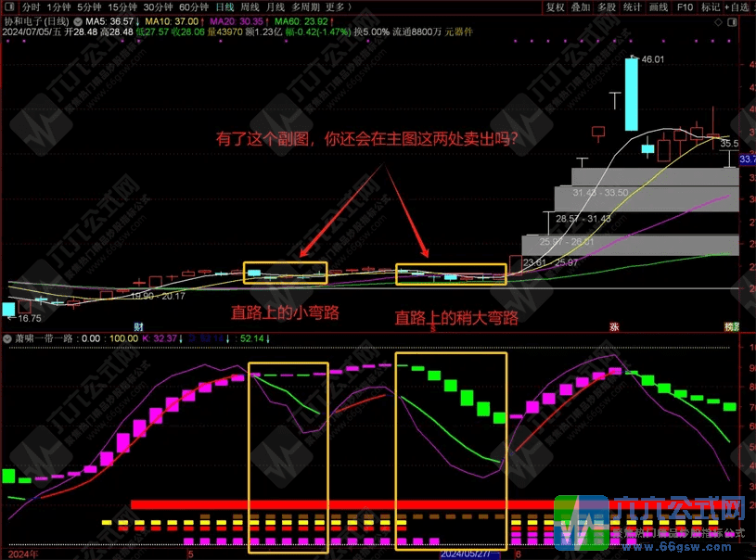Click the 多股 multi-stock button
Screen dimensions: 756x560
[x=607, y=7]
